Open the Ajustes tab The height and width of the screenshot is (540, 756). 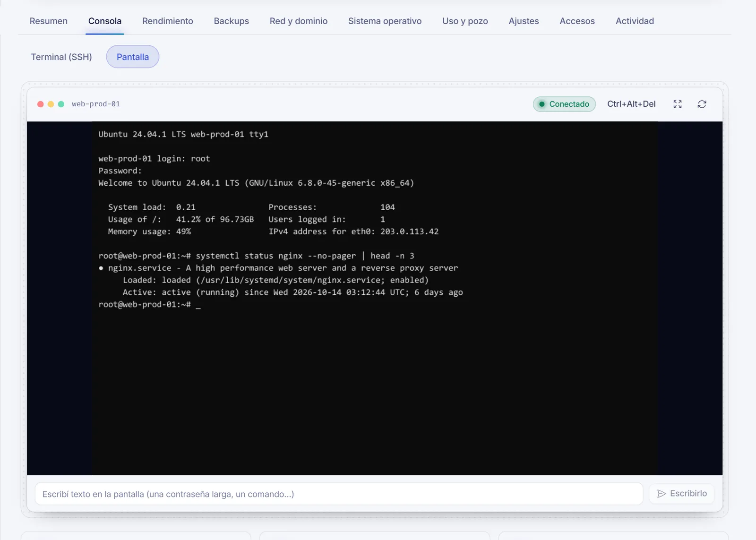(524, 21)
